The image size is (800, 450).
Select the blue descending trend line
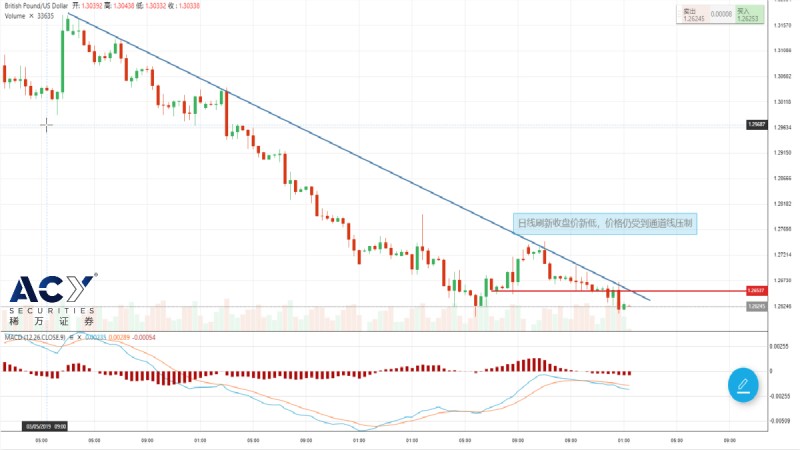[x=357, y=156]
